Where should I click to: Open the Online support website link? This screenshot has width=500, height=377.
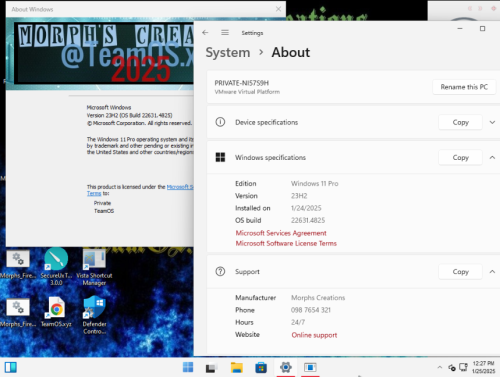click(314, 335)
